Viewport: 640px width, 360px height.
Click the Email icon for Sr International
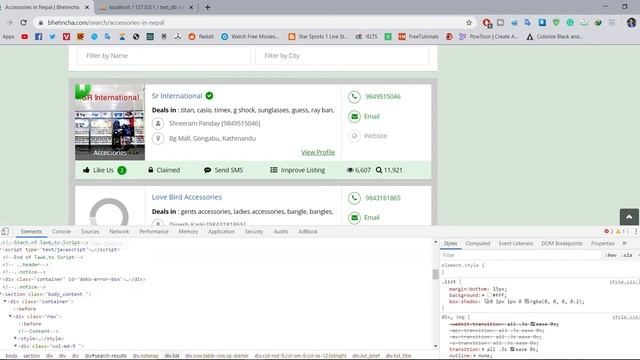coord(354,116)
